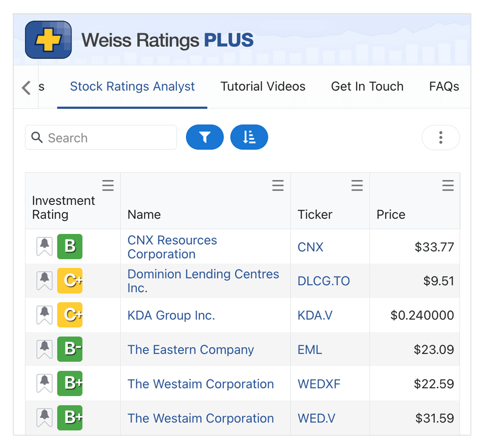Open the Name column header menu

pyautogui.click(x=278, y=185)
